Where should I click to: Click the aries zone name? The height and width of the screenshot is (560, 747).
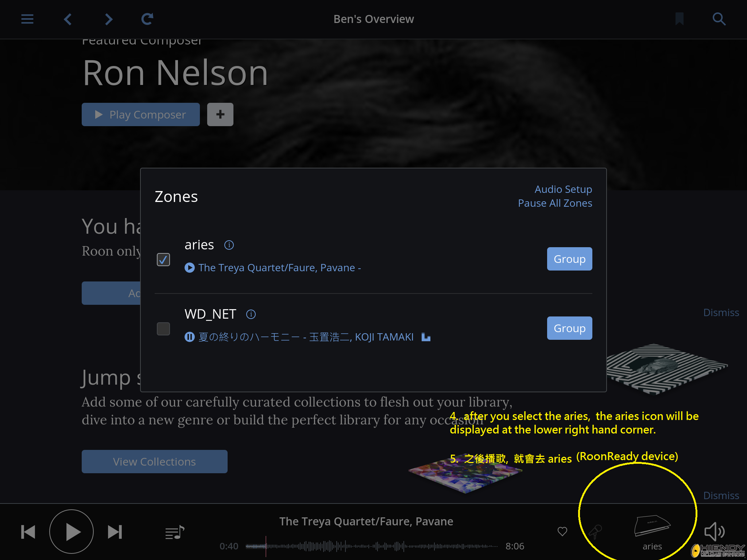tap(199, 245)
